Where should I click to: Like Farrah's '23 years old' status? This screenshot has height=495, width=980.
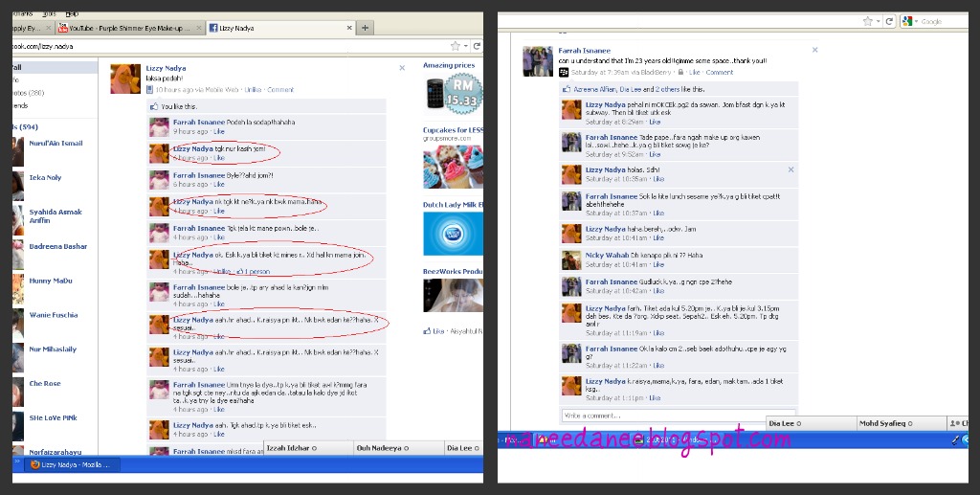point(695,73)
